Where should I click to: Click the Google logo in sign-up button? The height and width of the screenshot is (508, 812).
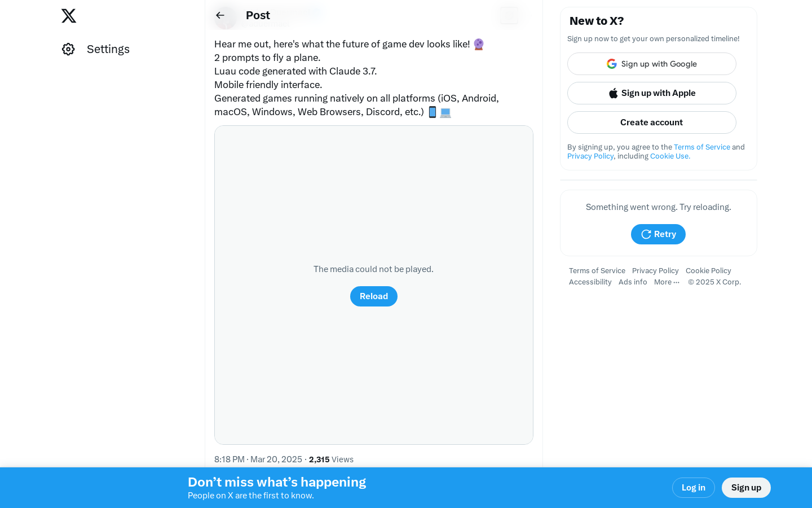(612, 64)
